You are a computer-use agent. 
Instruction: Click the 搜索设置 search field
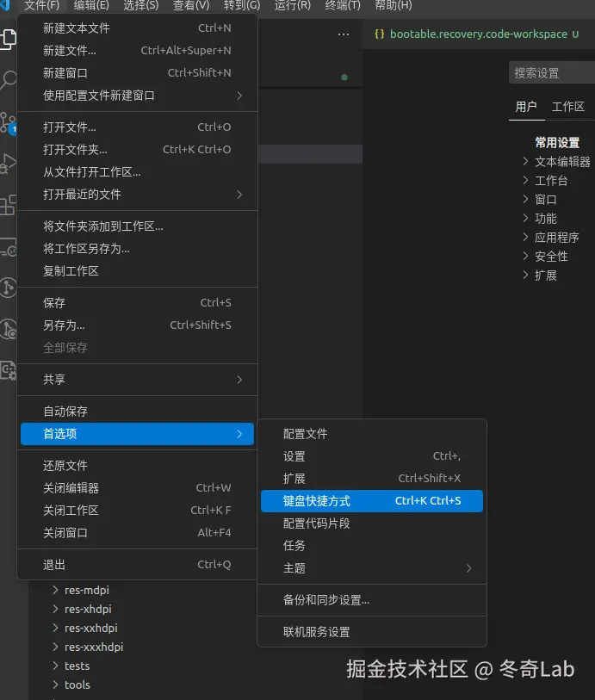(x=552, y=73)
